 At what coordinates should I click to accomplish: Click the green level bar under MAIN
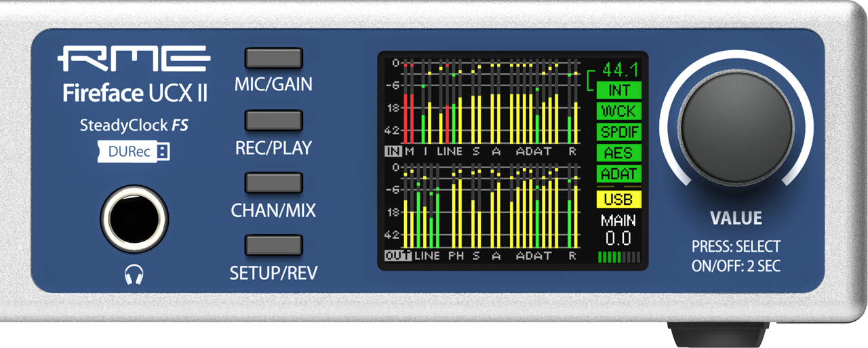tap(618, 257)
